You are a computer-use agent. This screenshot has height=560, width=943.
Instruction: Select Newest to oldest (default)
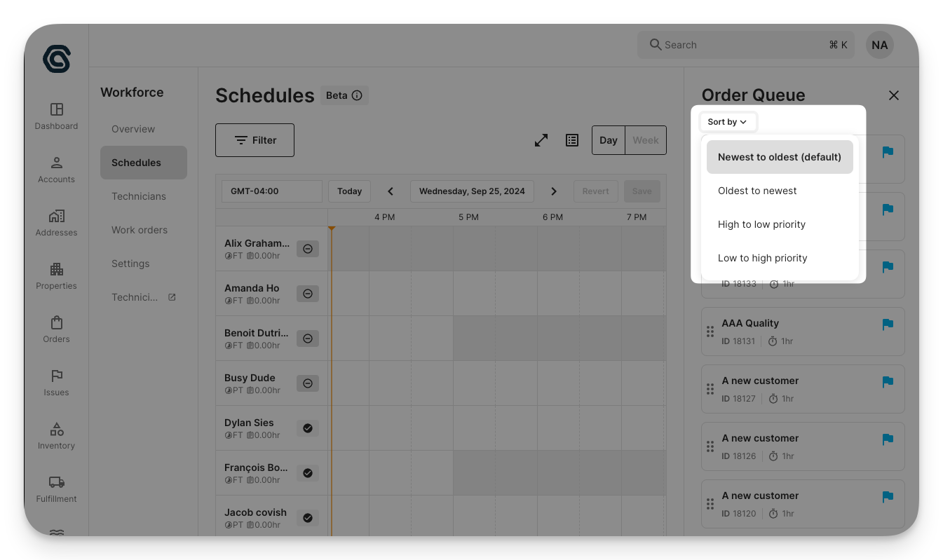tap(780, 157)
